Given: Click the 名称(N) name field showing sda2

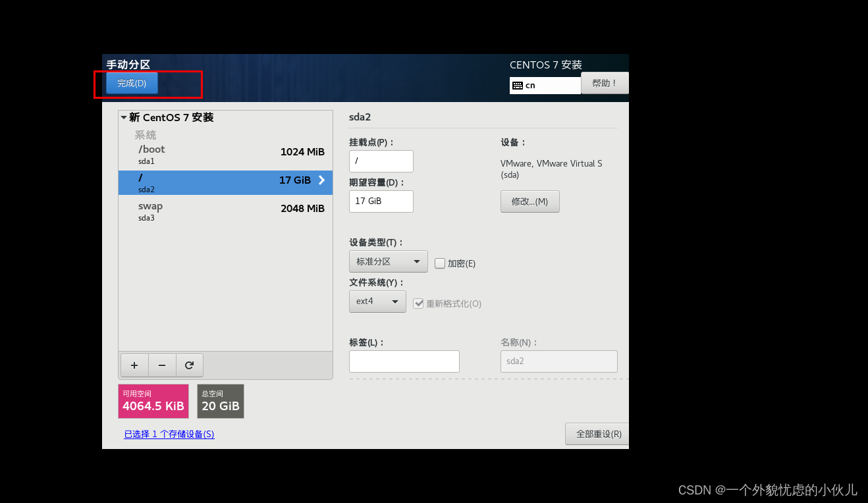Looking at the screenshot, I should pos(559,361).
